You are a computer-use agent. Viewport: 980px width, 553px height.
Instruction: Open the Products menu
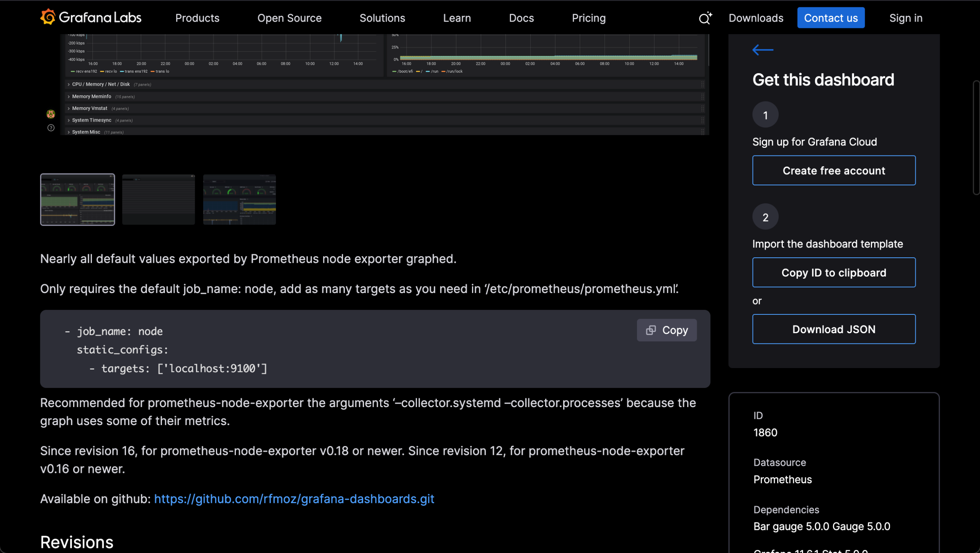[197, 18]
